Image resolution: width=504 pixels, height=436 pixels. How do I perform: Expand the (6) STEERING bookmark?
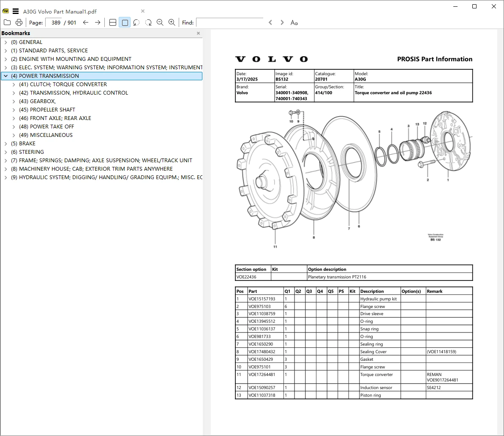(x=6, y=152)
